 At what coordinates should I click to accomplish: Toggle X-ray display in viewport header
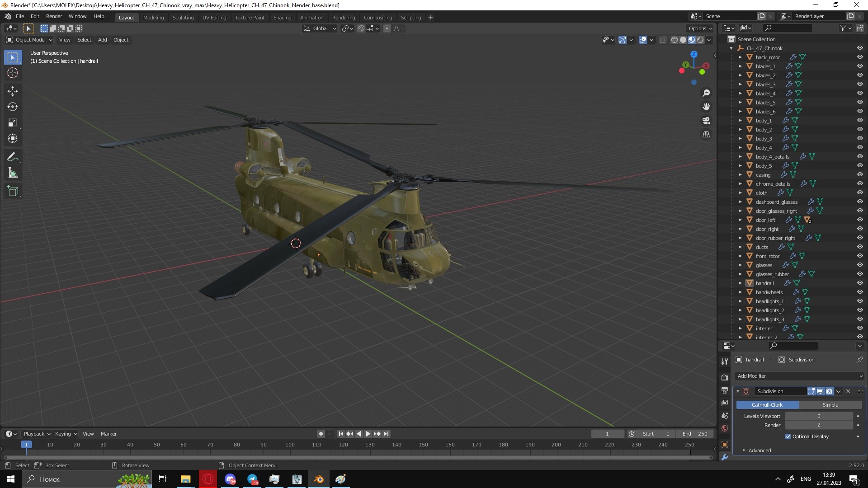coord(663,40)
